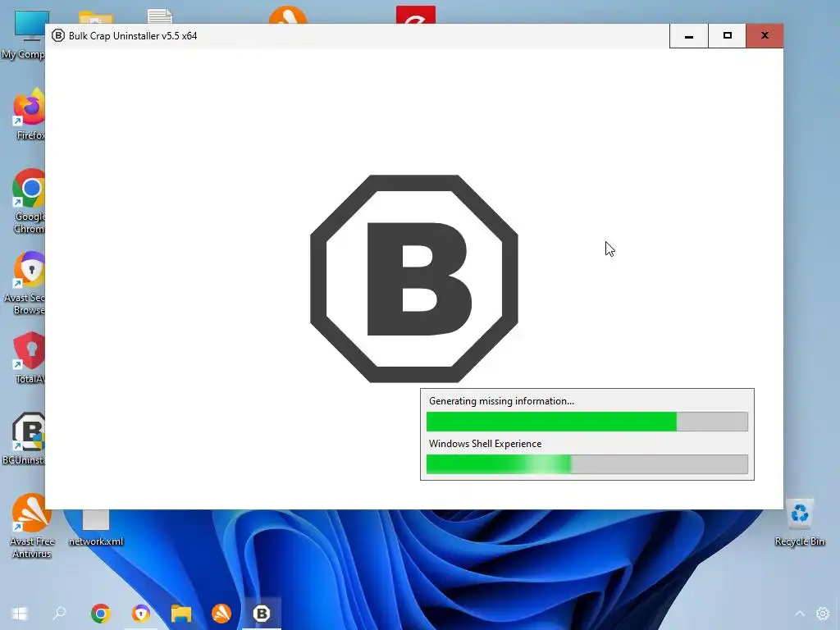
Task: Open Avast Antivirus from the taskbar
Action: [221, 614]
